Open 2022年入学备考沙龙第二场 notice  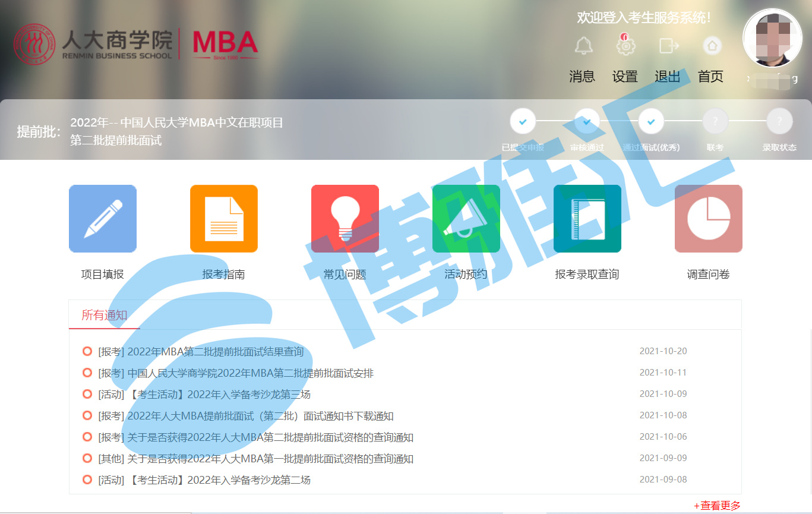204,480
